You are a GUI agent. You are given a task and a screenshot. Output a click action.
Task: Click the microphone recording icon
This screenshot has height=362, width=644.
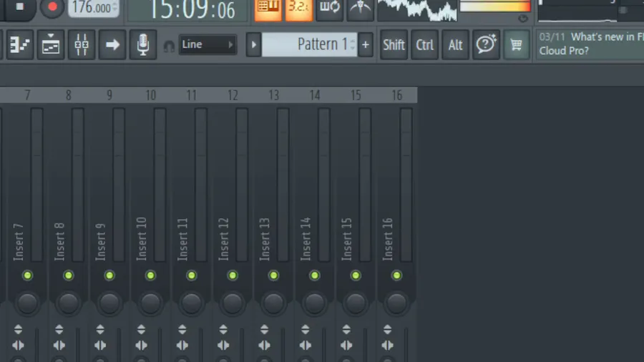[x=143, y=45]
